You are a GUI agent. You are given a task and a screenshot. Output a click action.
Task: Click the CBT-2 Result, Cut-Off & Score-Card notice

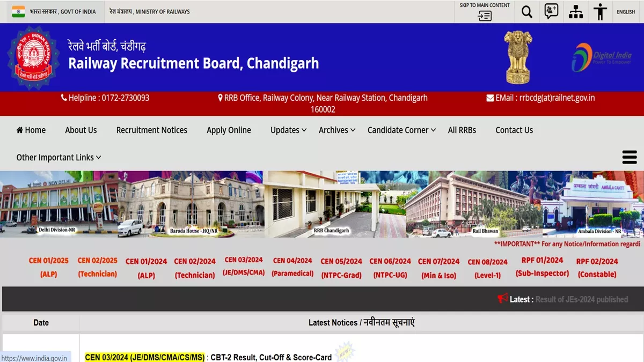pyautogui.click(x=271, y=357)
